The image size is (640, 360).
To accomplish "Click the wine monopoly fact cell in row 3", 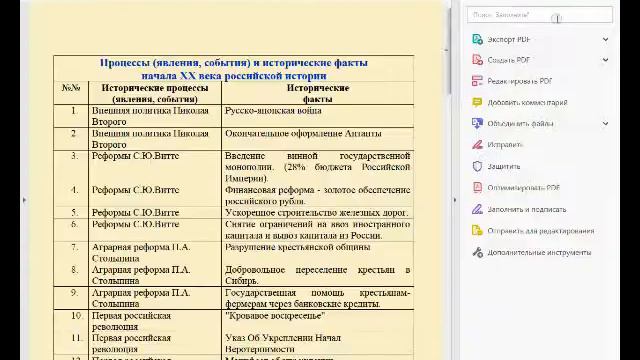I will [x=318, y=167].
